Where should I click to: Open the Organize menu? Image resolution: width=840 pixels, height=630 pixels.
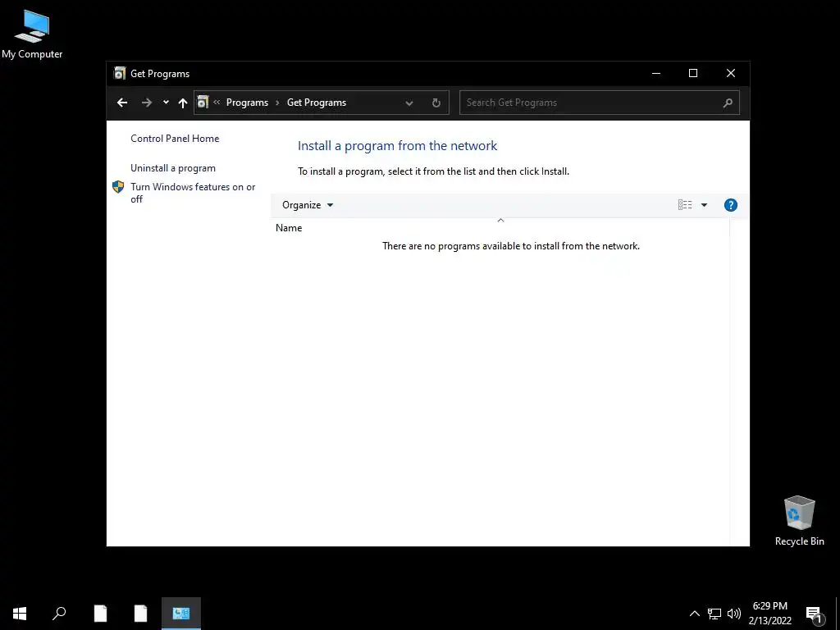pyautogui.click(x=308, y=205)
